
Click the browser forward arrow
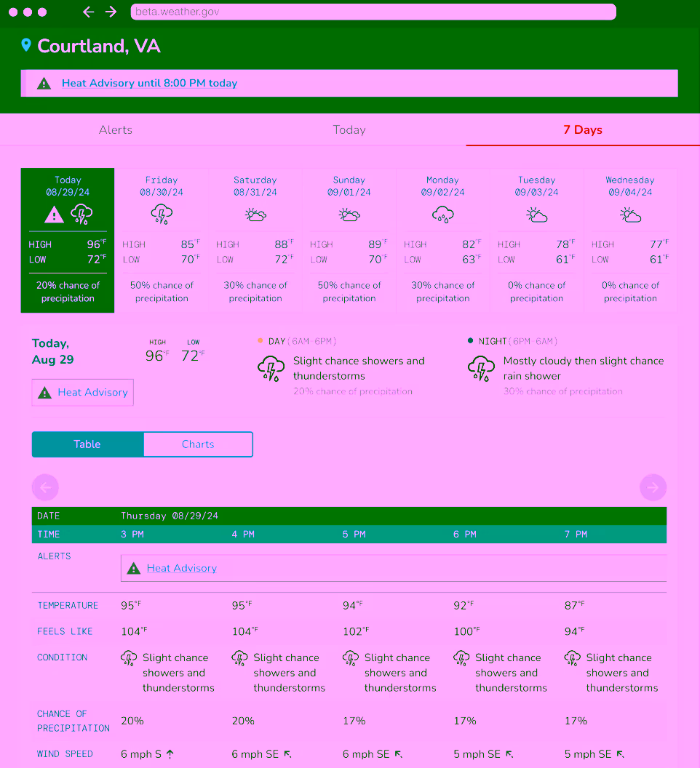111,12
